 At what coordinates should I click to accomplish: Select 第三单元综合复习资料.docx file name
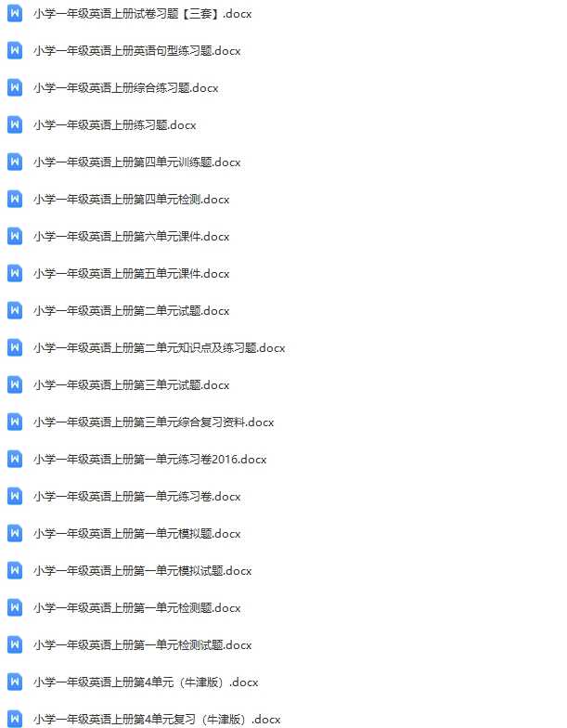point(154,422)
